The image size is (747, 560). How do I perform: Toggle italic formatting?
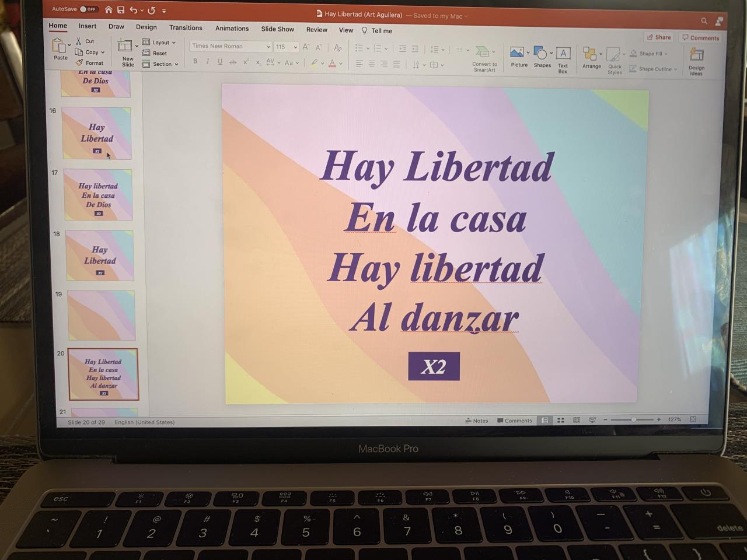click(x=207, y=61)
